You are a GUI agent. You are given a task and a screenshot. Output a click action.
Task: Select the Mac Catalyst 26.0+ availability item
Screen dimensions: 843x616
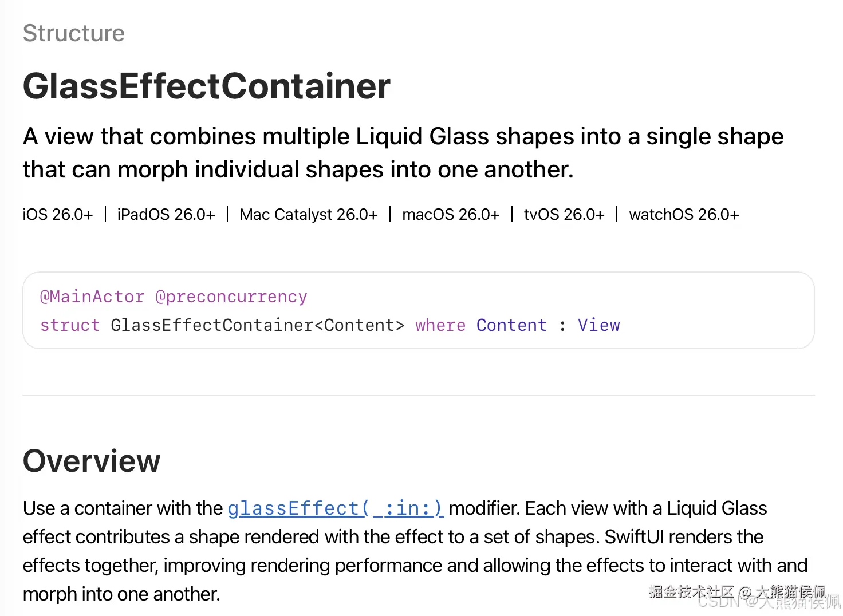[309, 215]
